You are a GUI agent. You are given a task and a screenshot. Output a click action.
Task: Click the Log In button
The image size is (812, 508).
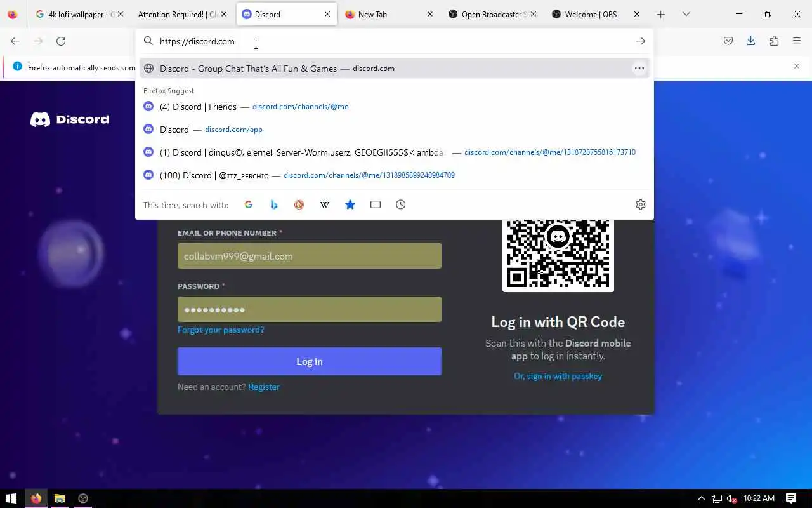coord(310,361)
